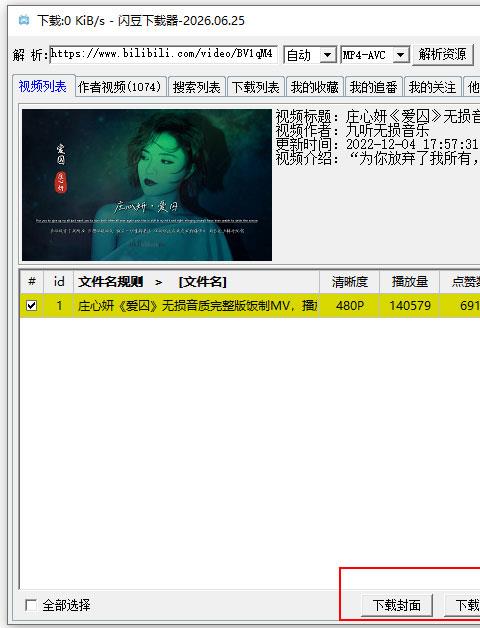
Task: Click the id cell showing 1
Action: [58, 306]
